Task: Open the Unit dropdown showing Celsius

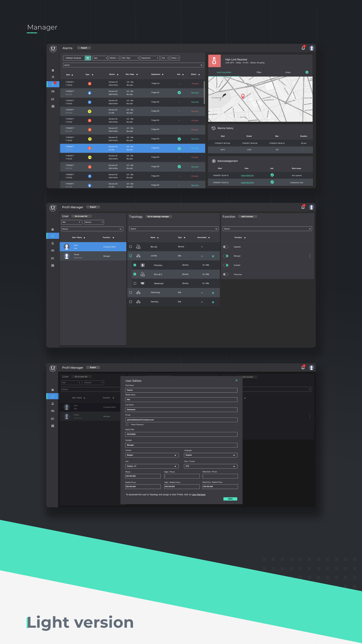Action: 152,466
